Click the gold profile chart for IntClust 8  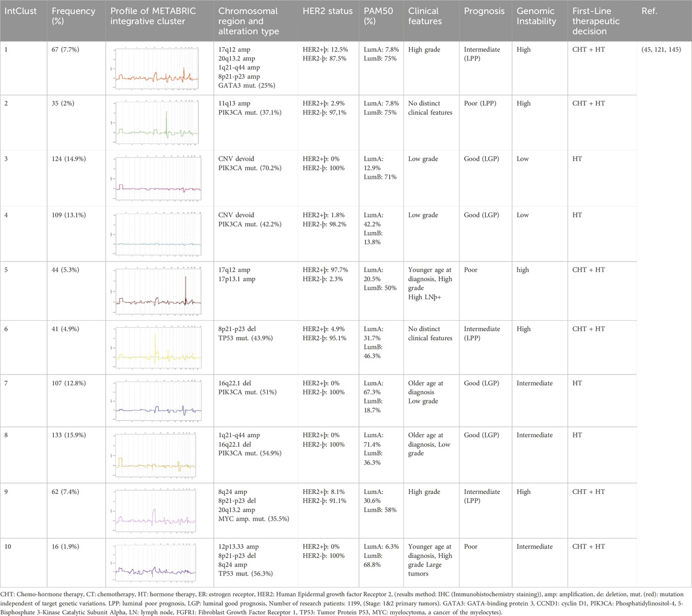(153, 455)
